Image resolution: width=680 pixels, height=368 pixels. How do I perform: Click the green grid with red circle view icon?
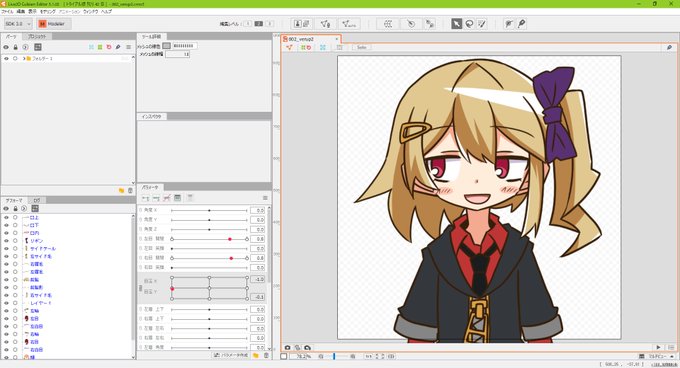coord(306,47)
